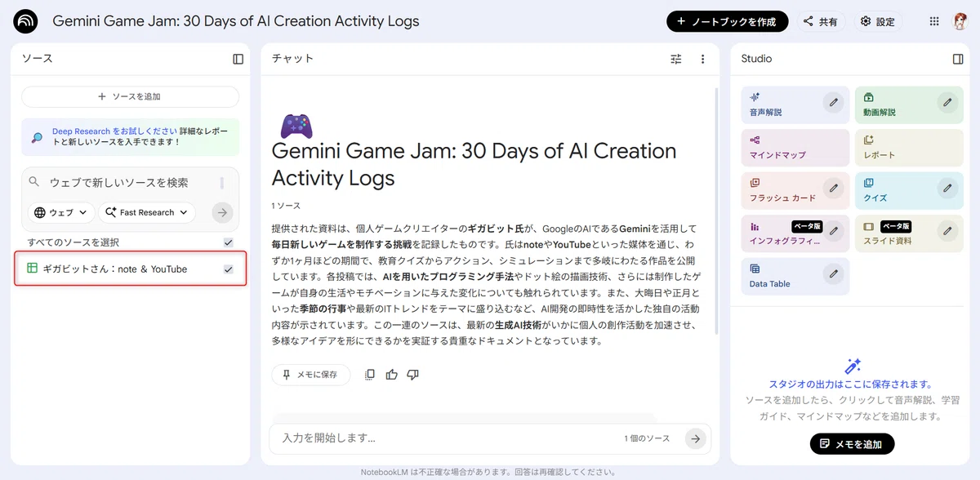Screen dimensions: 980x480
Task: Click the ノートブックを作成 button
Action: pyautogui.click(x=727, y=22)
